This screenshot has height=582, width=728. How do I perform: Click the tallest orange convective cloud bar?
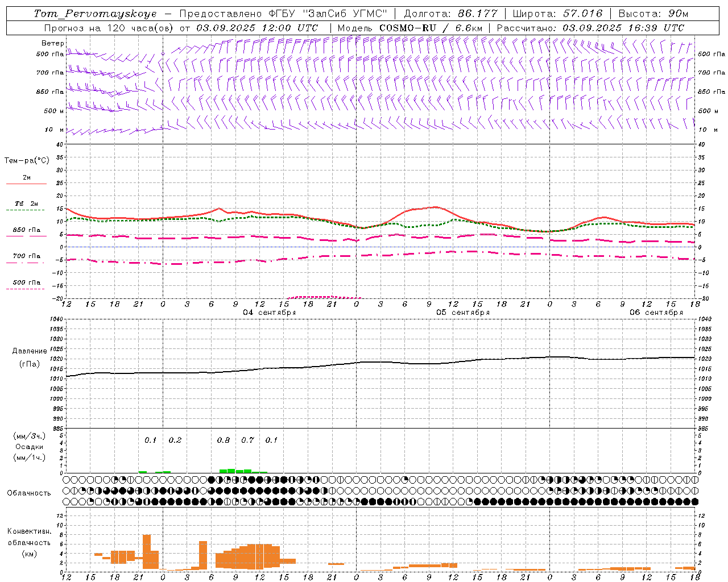(147, 552)
